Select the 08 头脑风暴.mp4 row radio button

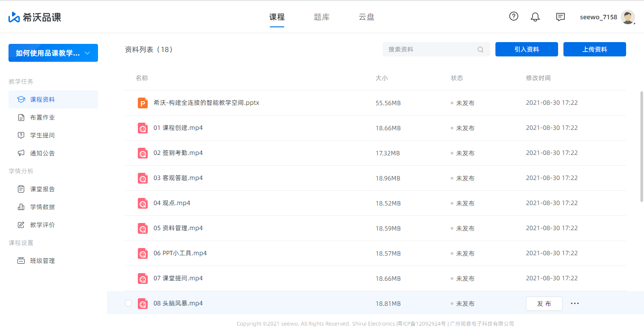128,303
